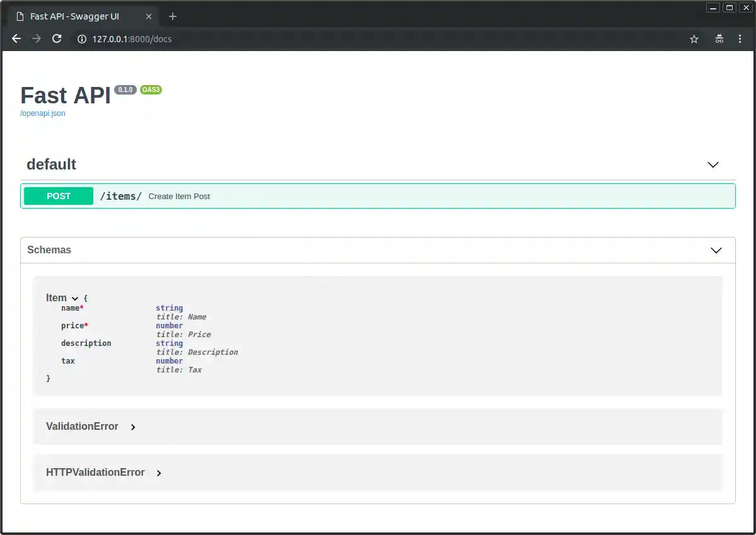Viewport: 756px width, 535px height.
Task: Collapse the default section with its chevron
Action: tap(712, 164)
